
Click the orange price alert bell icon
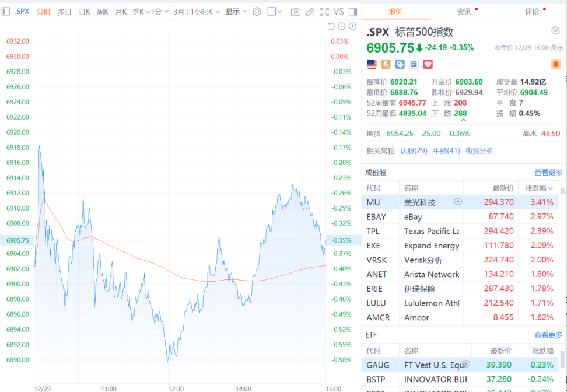point(555,64)
